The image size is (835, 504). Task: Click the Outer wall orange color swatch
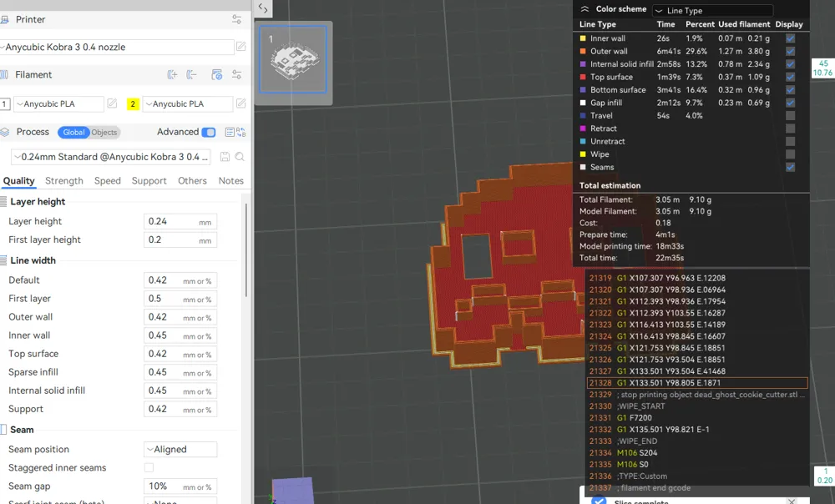click(x=583, y=51)
